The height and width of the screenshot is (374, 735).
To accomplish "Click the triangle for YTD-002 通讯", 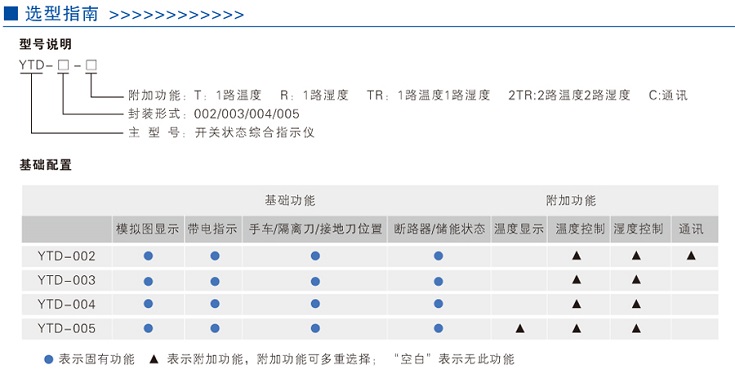I will (x=691, y=255).
